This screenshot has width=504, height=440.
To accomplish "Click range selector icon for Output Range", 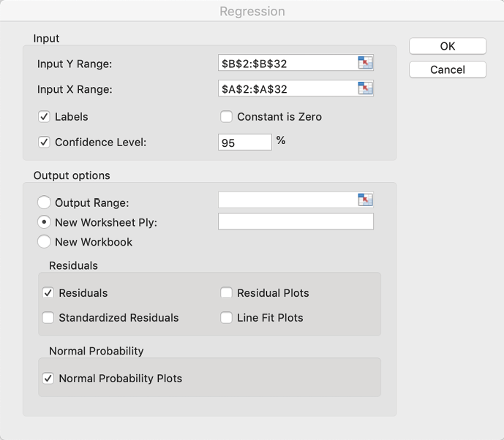I will (365, 200).
